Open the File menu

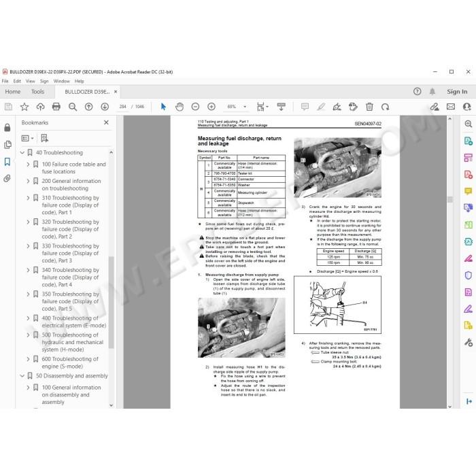click(x=5, y=81)
